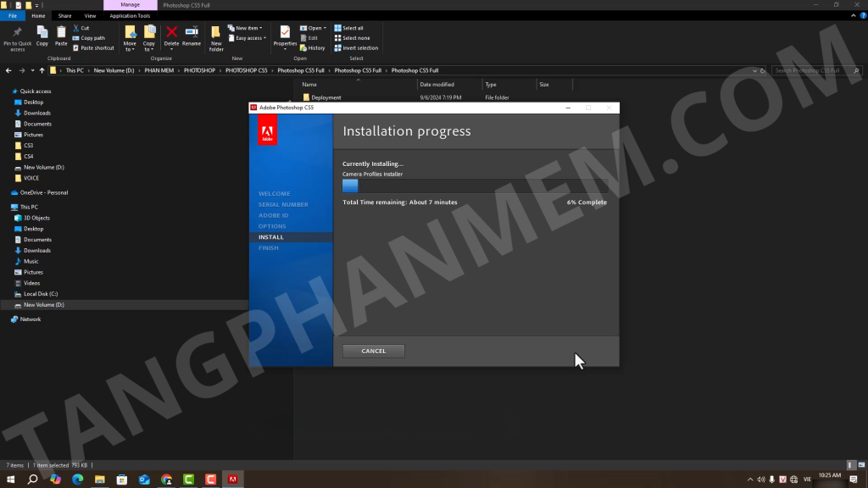
Task: Expand the Move to dropdown
Action: pyautogui.click(x=130, y=37)
